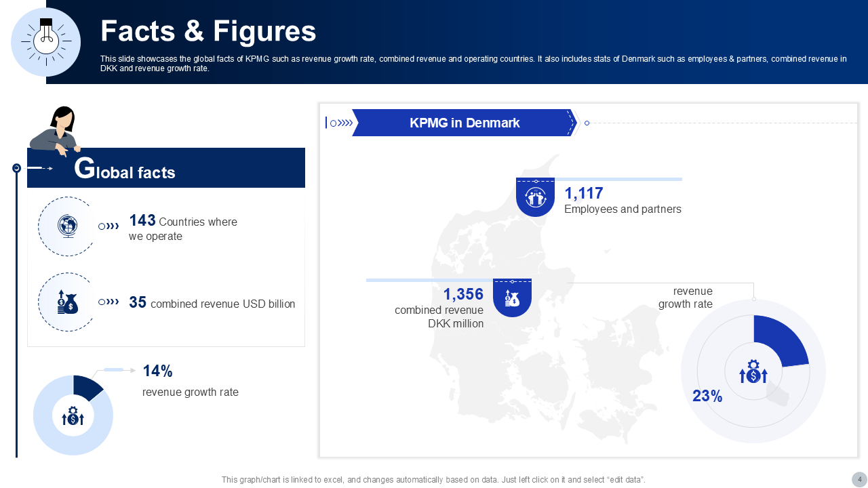The image size is (868, 488).
Task: Select the KPMG in Denmark banner
Action: click(x=465, y=123)
